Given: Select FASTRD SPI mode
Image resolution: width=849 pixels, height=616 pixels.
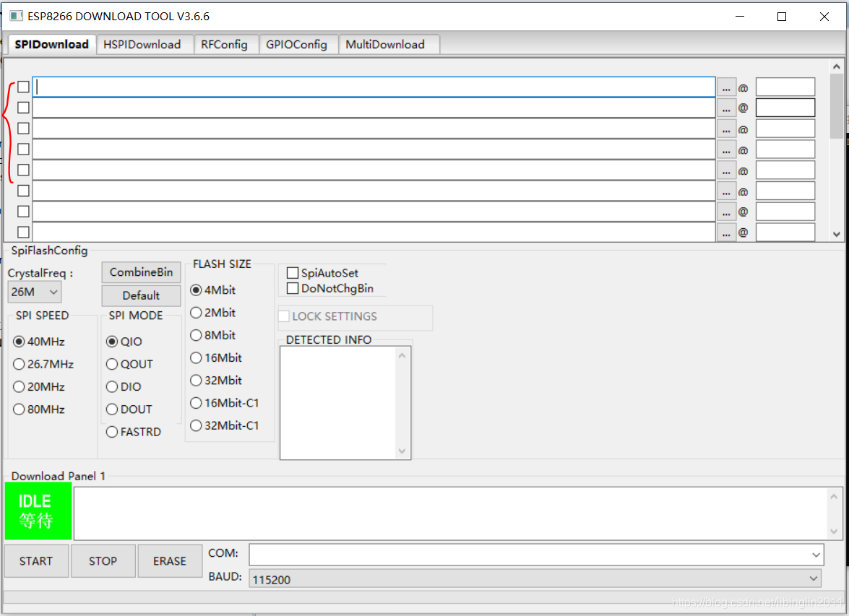Looking at the screenshot, I should click(x=134, y=432).
